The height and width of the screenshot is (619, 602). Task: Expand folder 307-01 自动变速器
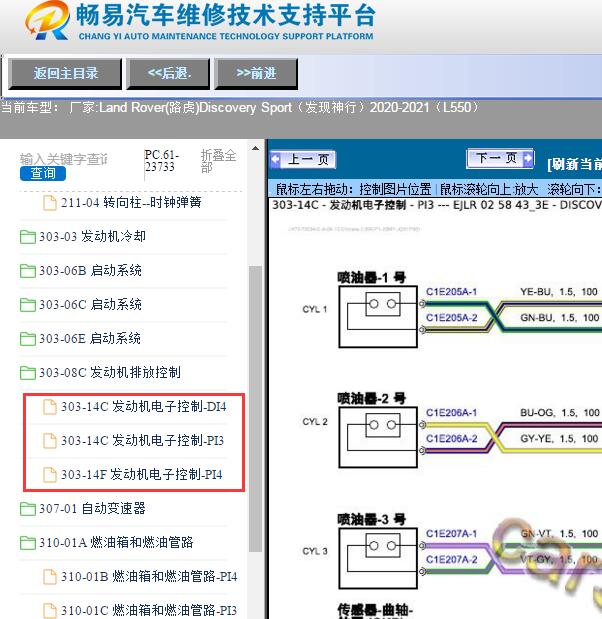pyautogui.click(x=92, y=508)
